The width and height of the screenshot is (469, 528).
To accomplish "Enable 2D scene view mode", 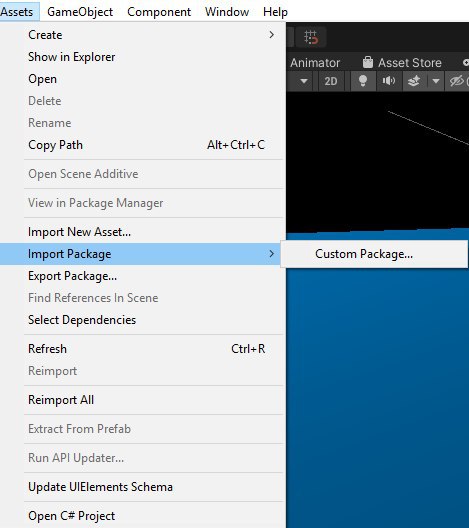I will [331, 81].
